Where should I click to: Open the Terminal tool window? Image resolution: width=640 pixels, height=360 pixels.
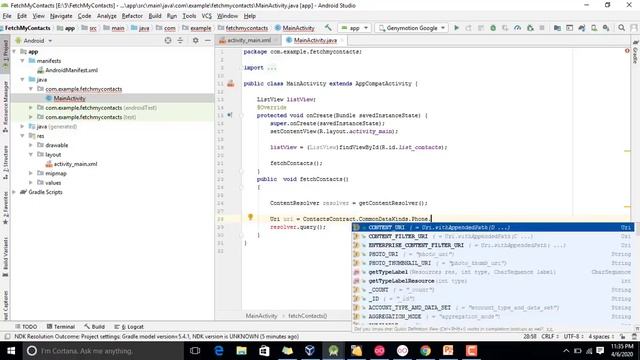pos(61,327)
